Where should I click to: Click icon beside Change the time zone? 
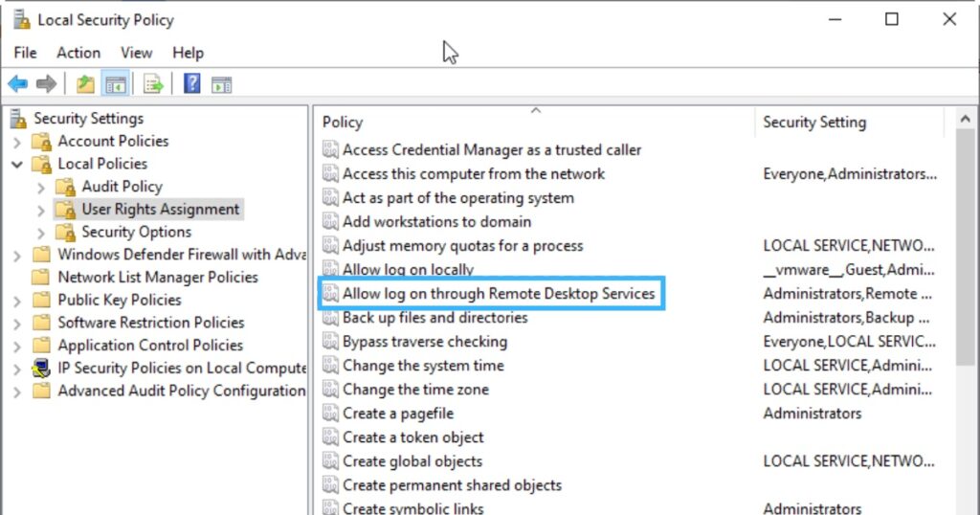pos(330,390)
